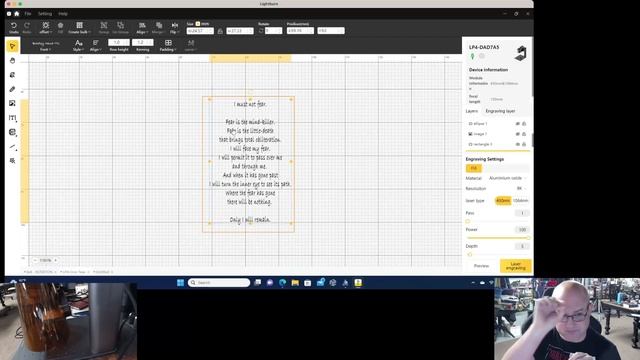Image resolution: width=640 pixels, height=360 pixels.
Task: Click the Kerning input field
Action: pyautogui.click(x=142, y=42)
